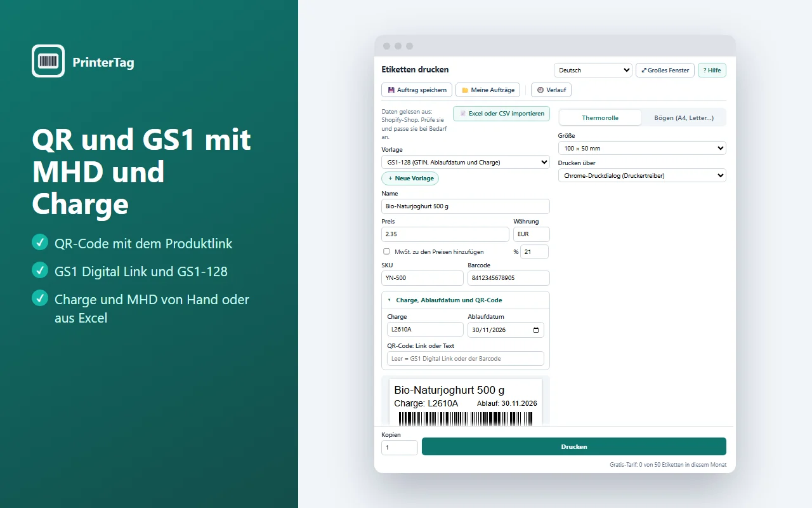Select the Thermorolle tab

click(600, 118)
